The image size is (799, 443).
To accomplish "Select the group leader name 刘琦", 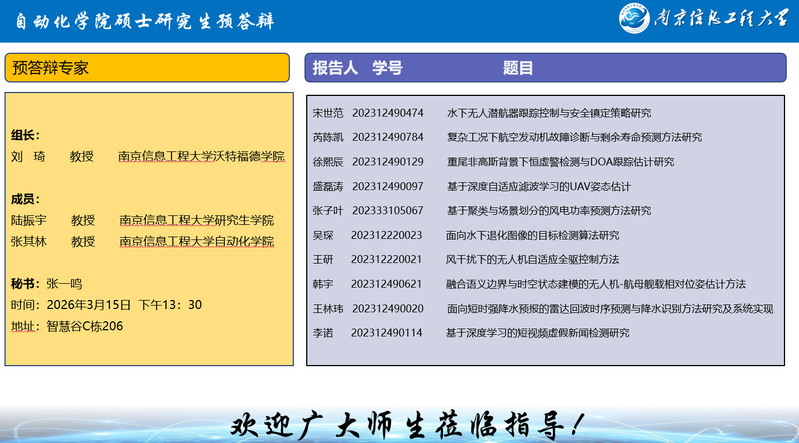I will coord(28,157).
